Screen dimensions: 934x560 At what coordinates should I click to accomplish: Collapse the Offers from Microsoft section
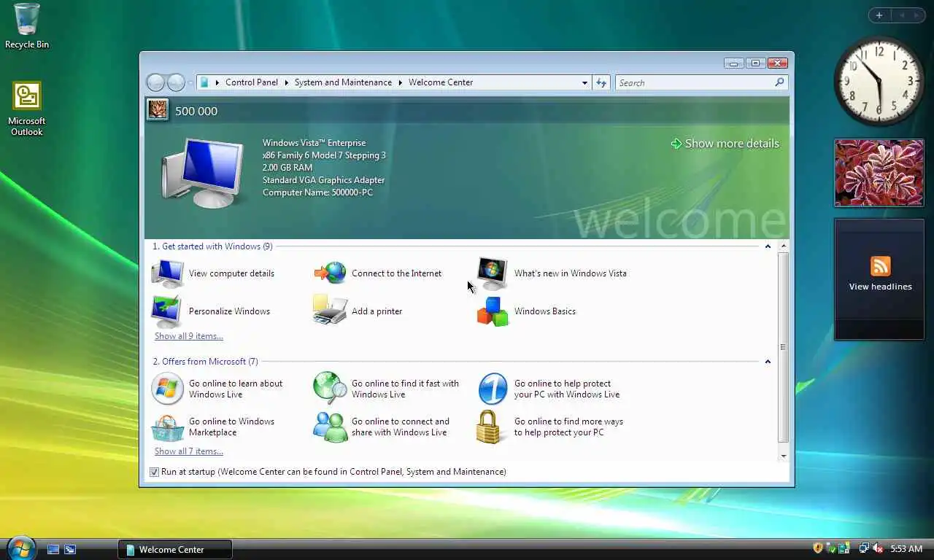[768, 362]
